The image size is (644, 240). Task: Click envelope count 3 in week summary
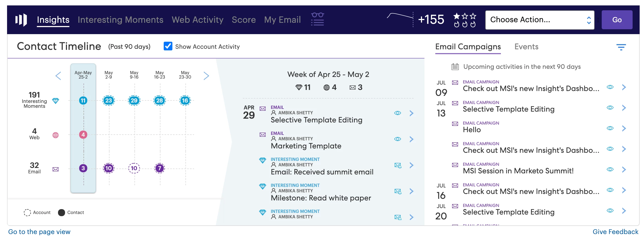pyautogui.click(x=356, y=87)
